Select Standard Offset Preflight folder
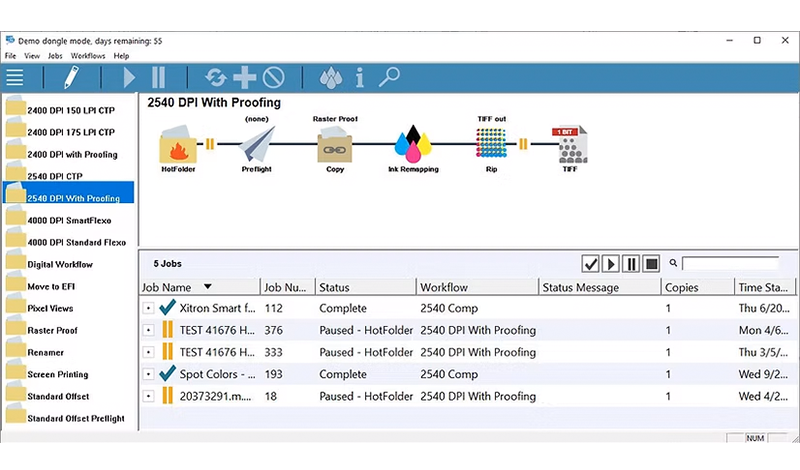 pyautogui.click(x=69, y=417)
